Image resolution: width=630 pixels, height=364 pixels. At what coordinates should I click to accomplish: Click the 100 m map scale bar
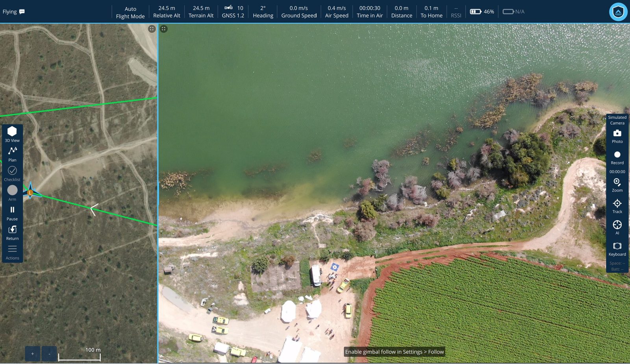(x=80, y=354)
